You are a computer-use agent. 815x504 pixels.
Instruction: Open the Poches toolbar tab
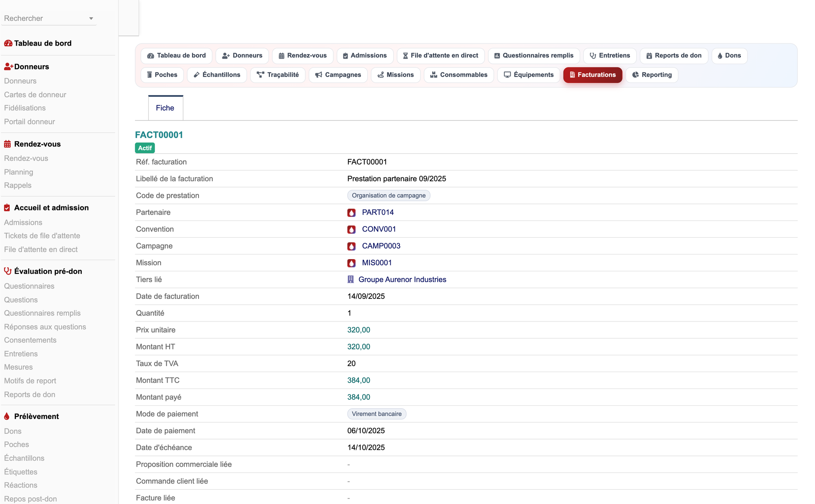162,75
